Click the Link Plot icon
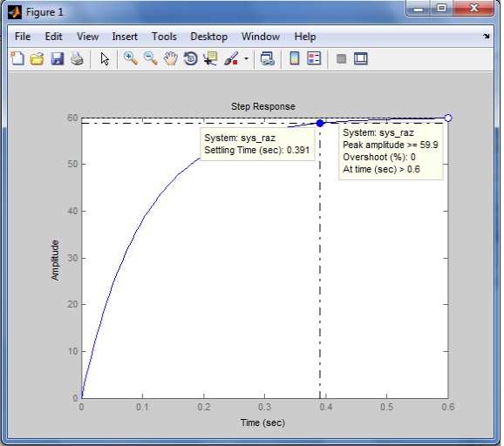 tap(268, 58)
